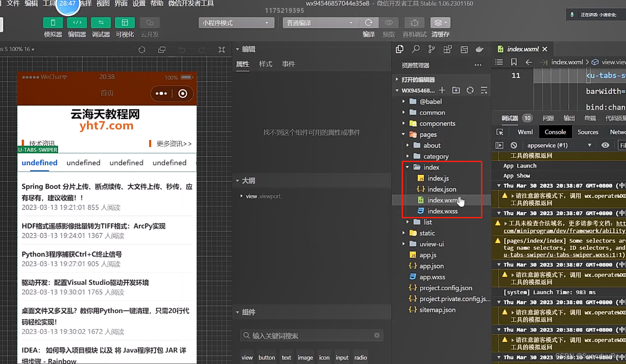Toggle the 模拟器 simulator panel button
Viewport: 626px width, 364px height.
[x=53, y=23]
